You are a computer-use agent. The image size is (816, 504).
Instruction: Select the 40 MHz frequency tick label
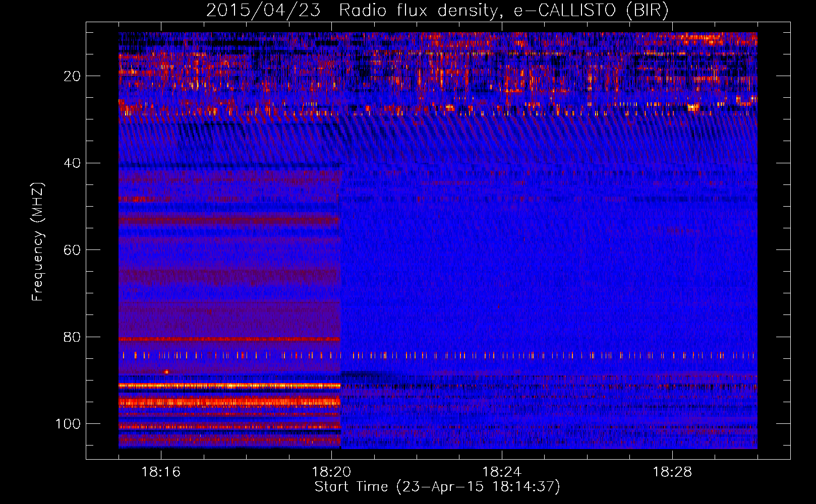73,163
